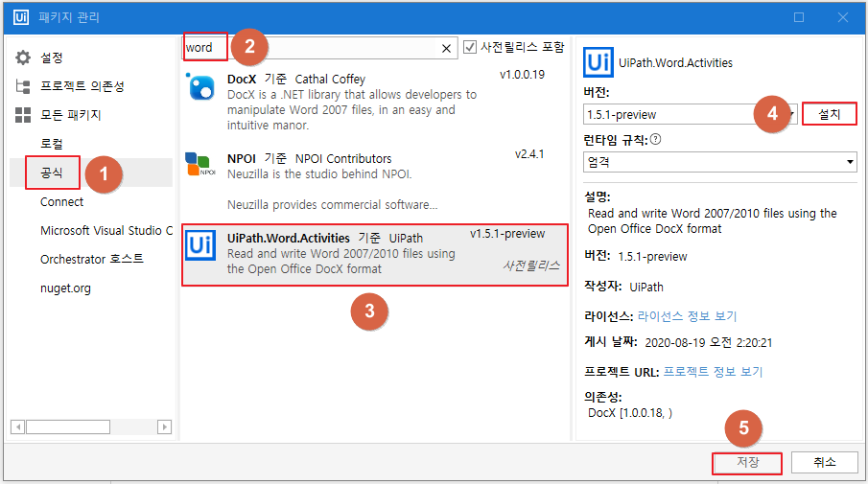Click sidebar scrollbar right arrow
This screenshot has height=484, width=868.
click(x=164, y=427)
